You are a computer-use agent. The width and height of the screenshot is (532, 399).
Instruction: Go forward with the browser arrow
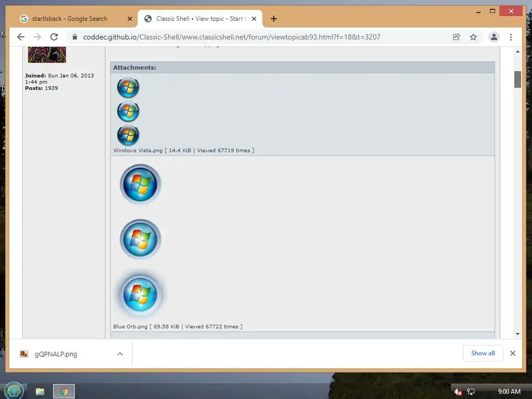[x=37, y=37]
